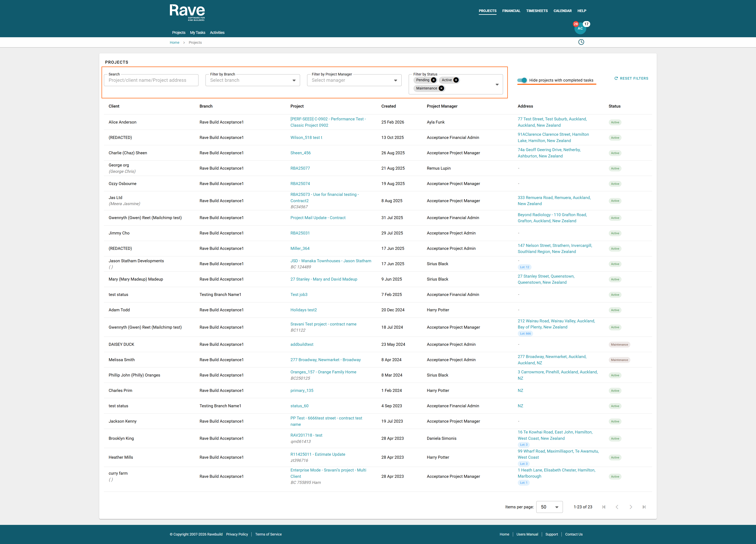Open the Sheen_456 project link

[x=300, y=153]
